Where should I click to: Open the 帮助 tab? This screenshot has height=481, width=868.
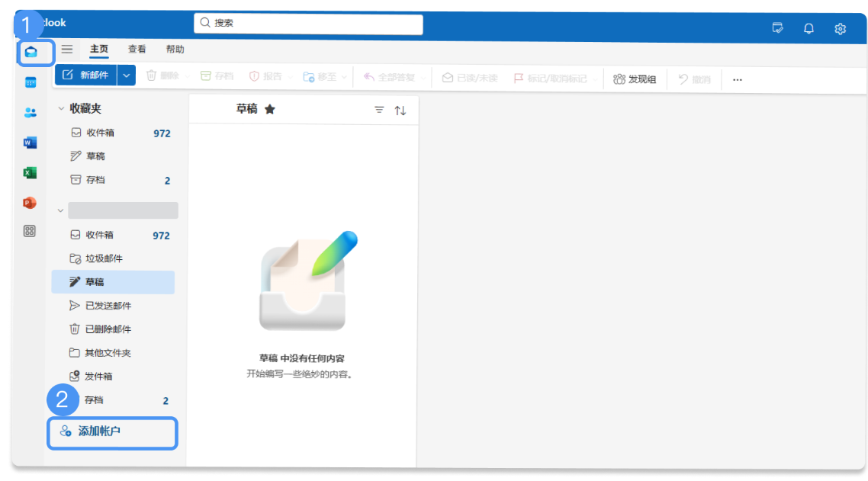tap(173, 49)
